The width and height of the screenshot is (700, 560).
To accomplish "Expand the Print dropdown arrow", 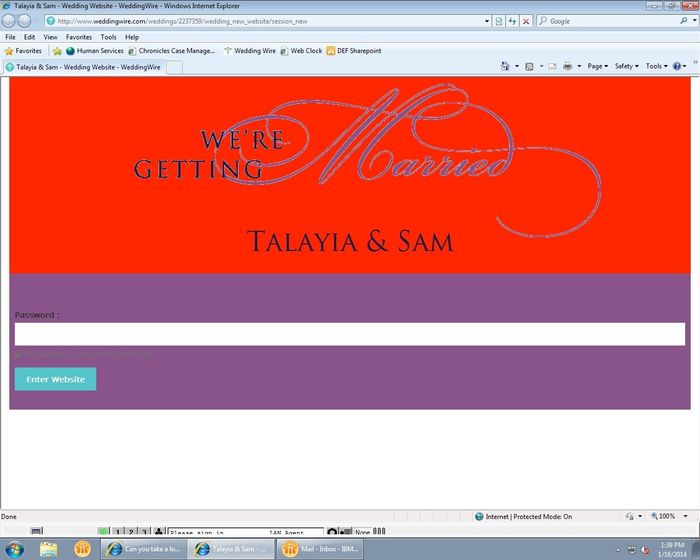I will 579,66.
